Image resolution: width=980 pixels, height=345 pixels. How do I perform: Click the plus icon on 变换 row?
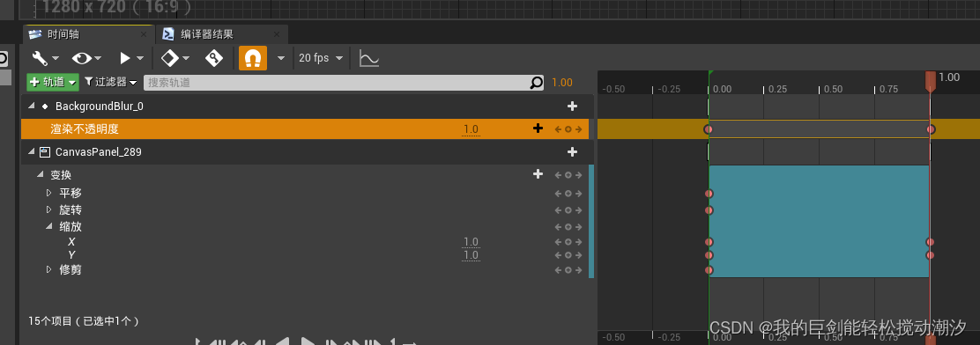pyautogui.click(x=538, y=174)
